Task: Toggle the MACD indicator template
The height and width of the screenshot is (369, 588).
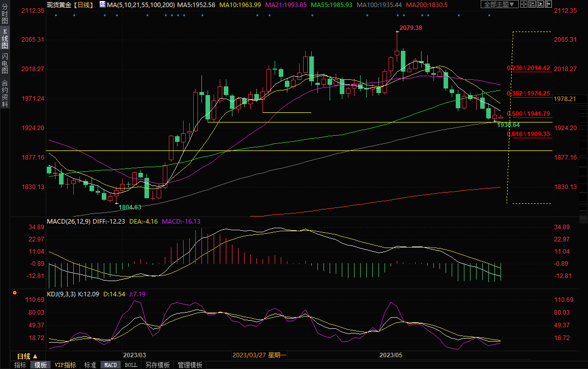Action: click(110, 365)
